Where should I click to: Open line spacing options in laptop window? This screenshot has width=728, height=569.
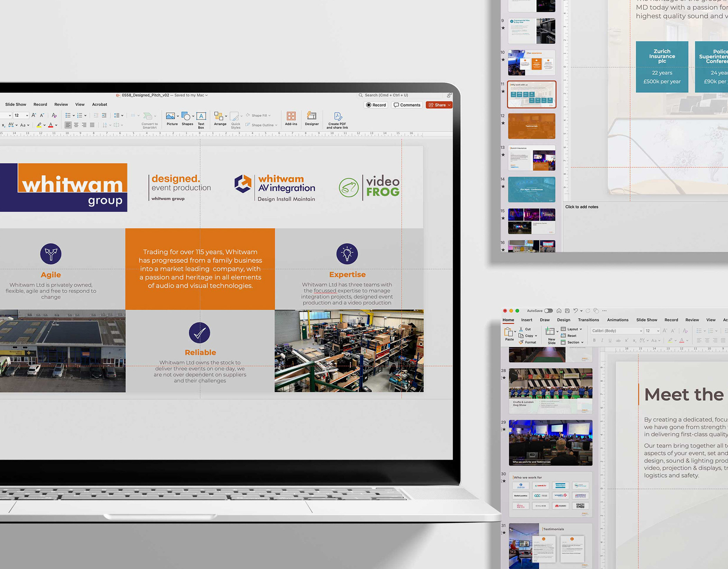[117, 116]
